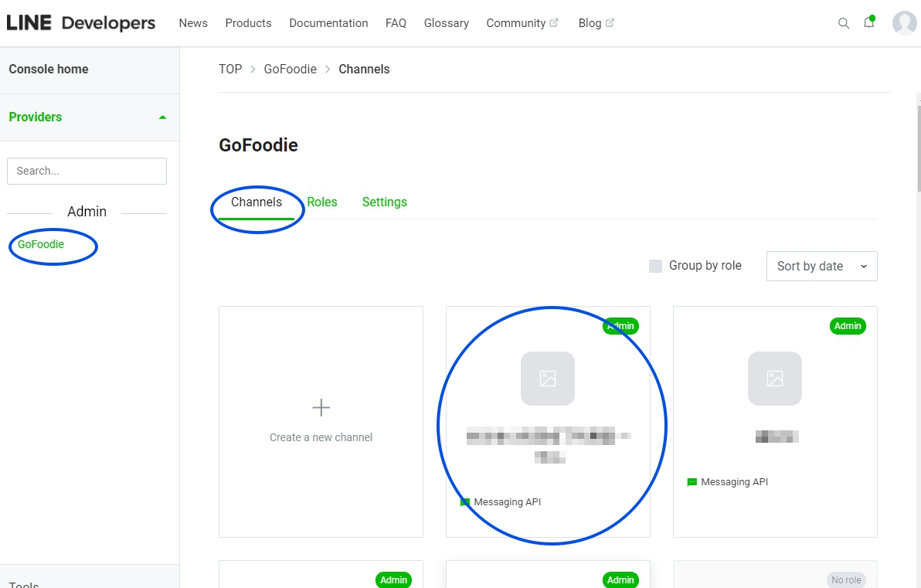The width and height of the screenshot is (921, 588).
Task: Open the Documentation menu item
Action: coord(328,23)
